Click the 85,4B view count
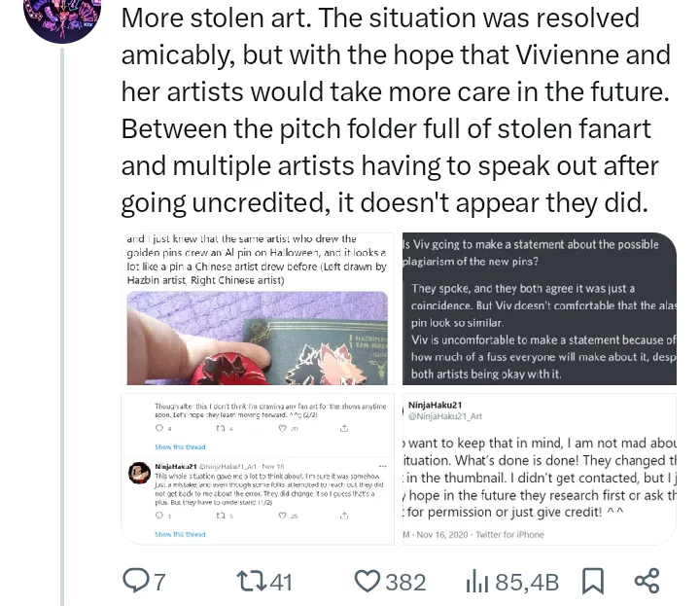Image resolution: width=700 pixels, height=606 pixels. coord(527,582)
